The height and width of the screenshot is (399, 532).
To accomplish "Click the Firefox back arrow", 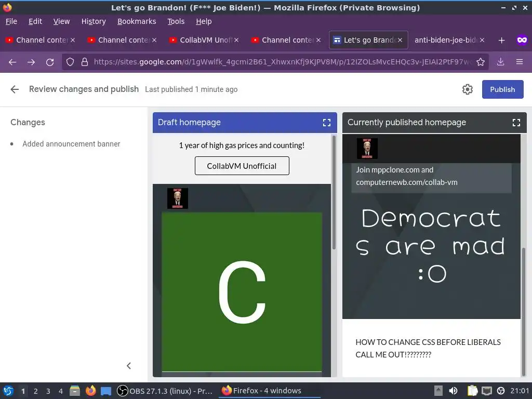I will (x=12, y=62).
